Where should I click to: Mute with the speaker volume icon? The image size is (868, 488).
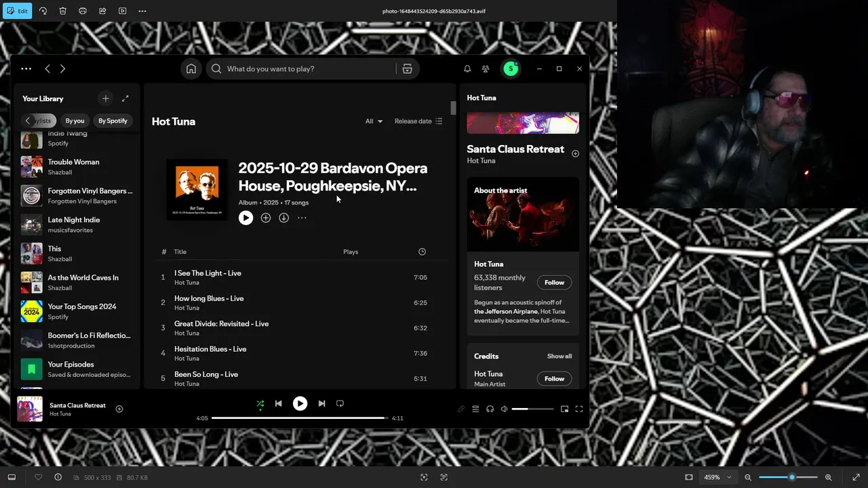tap(504, 409)
